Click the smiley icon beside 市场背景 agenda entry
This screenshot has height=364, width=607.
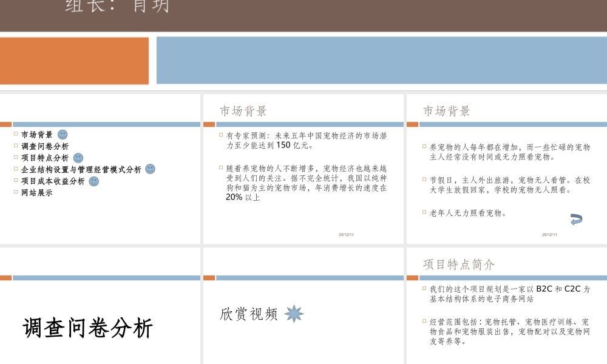[63, 135]
